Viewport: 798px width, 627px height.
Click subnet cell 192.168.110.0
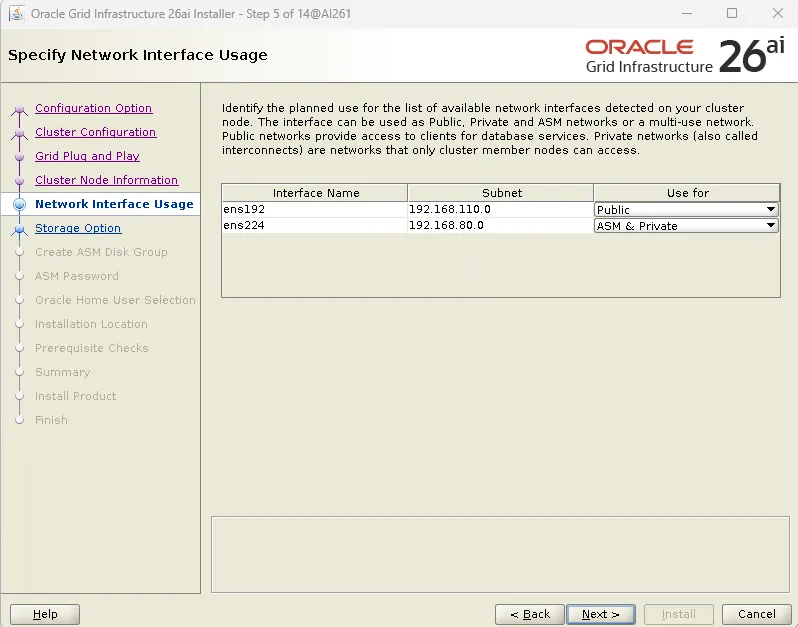(x=500, y=209)
